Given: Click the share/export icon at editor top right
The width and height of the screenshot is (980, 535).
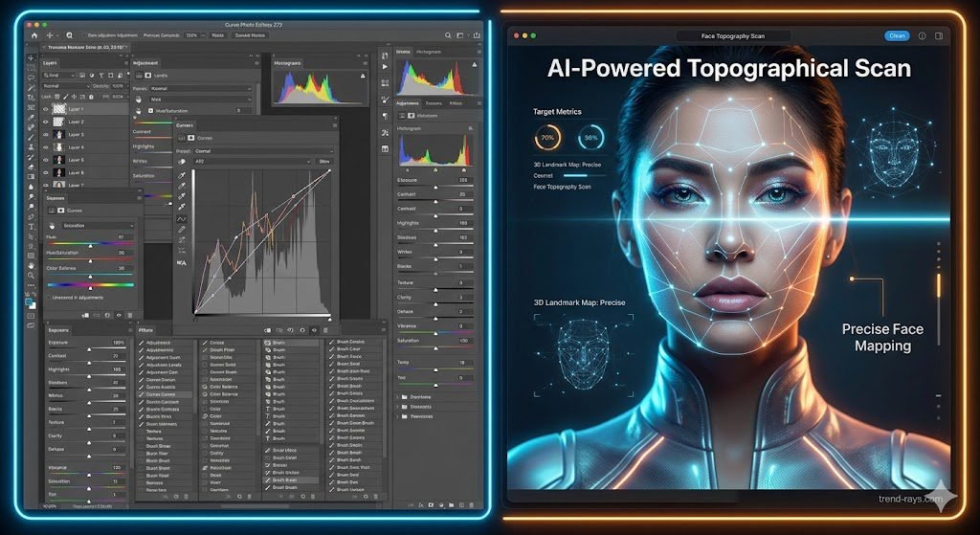Looking at the screenshot, I should click(478, 35).
